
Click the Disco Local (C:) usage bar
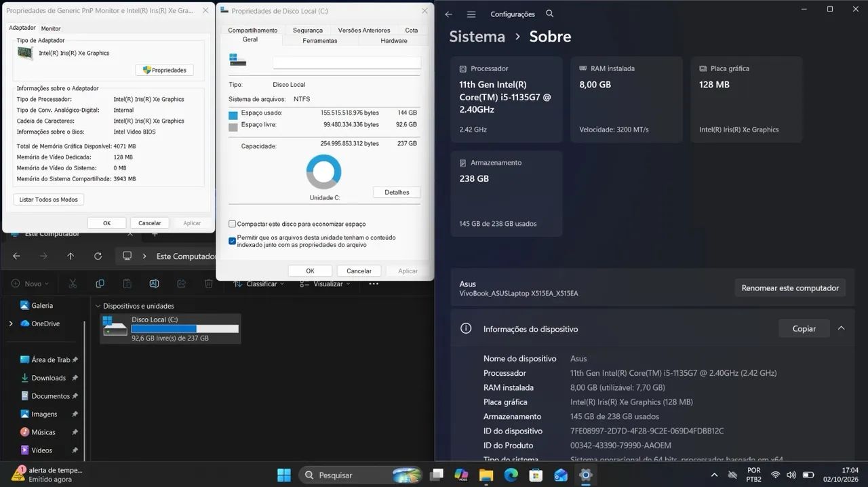[x=185, y=328]
